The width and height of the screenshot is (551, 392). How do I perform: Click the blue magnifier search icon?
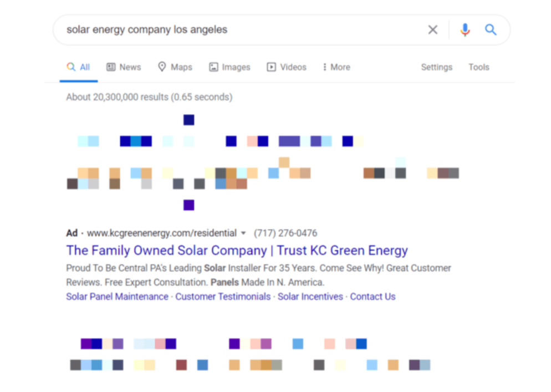(x=491, y=30)
